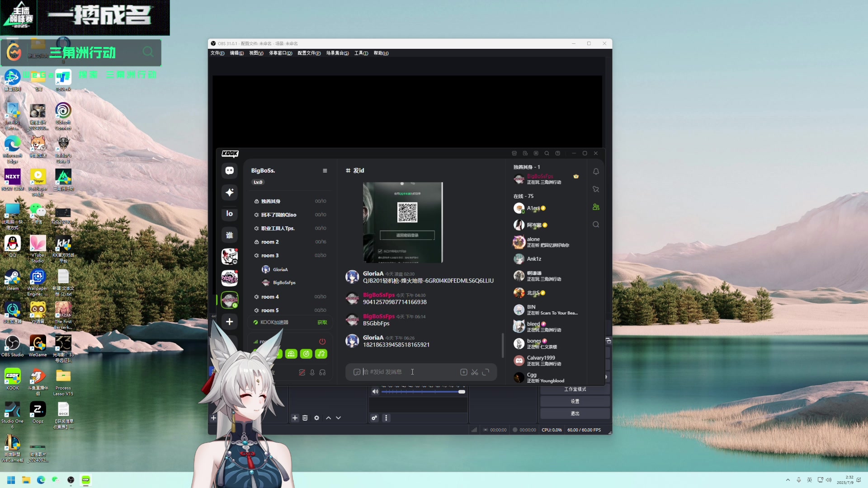This screenshot has width=868, height=488.
Task: Show hidden system tray icons chevron
Action: (788, 480)
